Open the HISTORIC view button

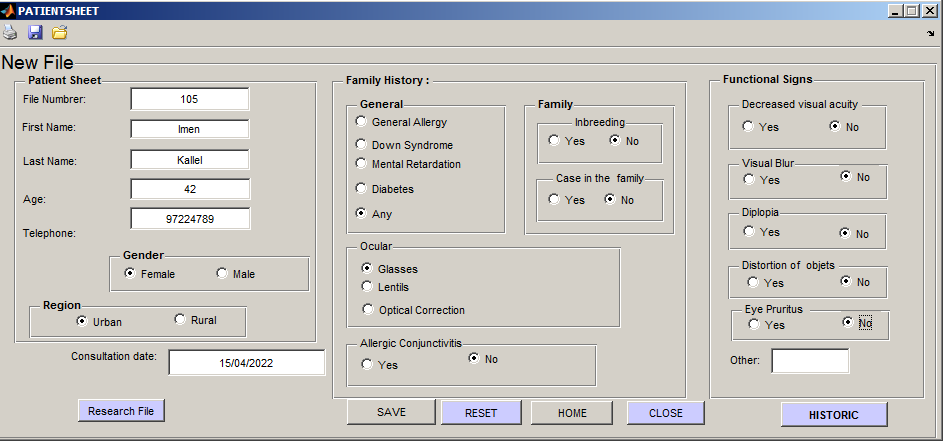[x=834, y=414]
